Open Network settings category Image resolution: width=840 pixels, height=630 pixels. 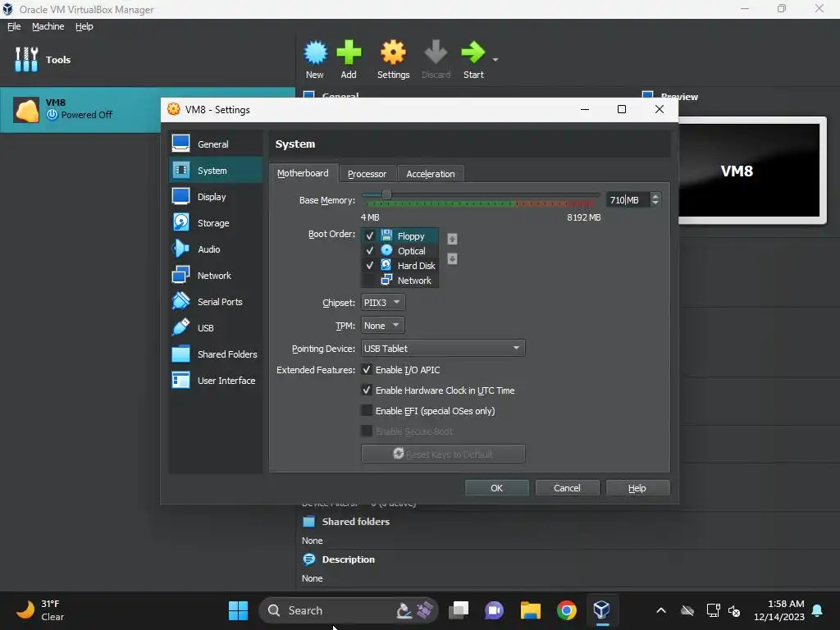216,276
